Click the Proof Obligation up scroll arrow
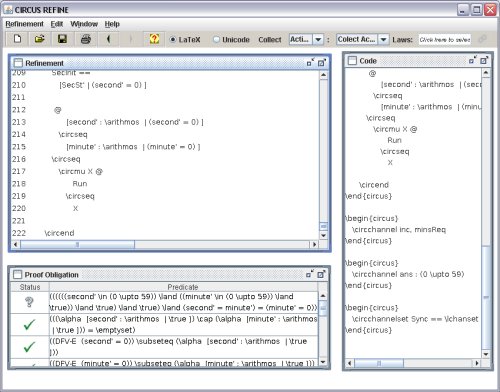The width and height of the screenshot is (500, 392). [323, 296]
